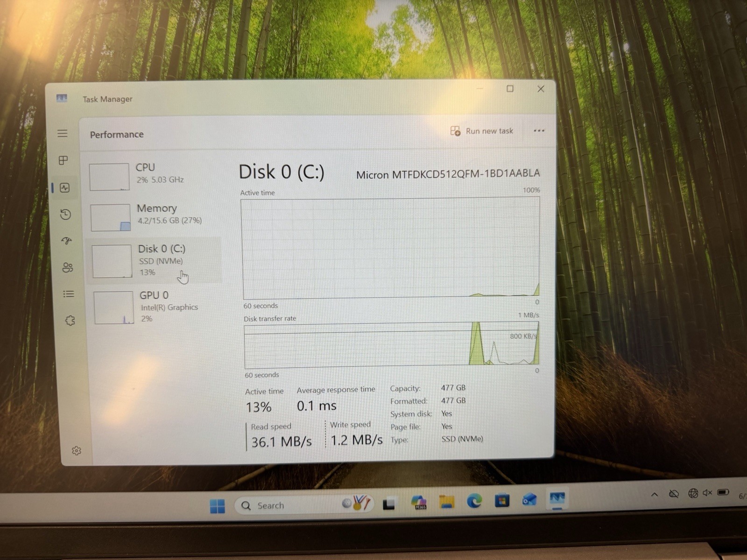Viewport: 747px width, 560px height.
Task: Show hidden system tray icons chevron
Action: pyautogui.click(x=655, y=494)
